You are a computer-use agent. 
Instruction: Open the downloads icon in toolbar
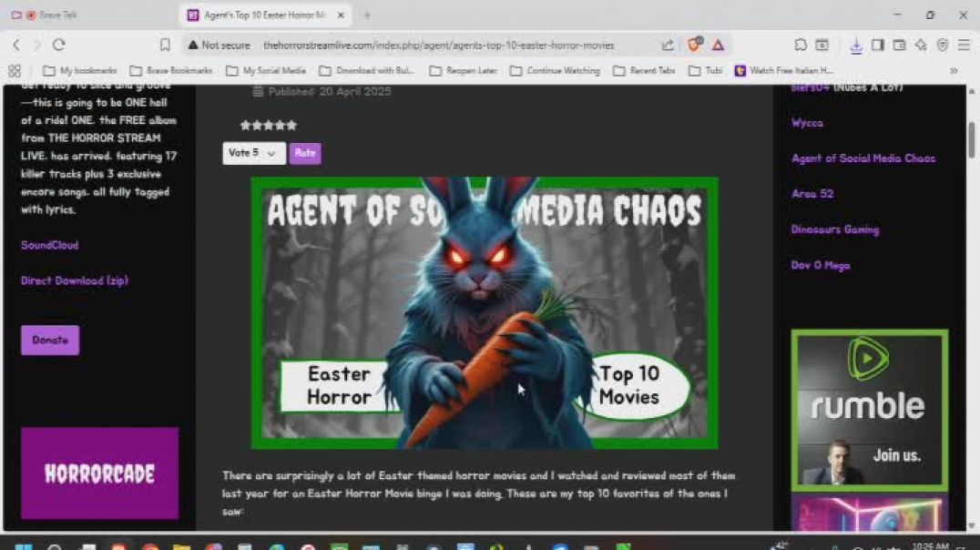pos(856,45)
